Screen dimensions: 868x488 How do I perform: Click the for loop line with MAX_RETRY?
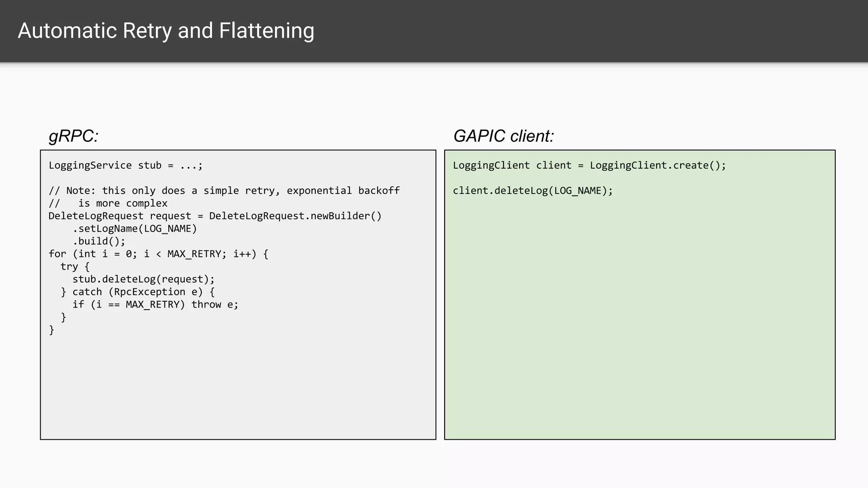(159, 254)
